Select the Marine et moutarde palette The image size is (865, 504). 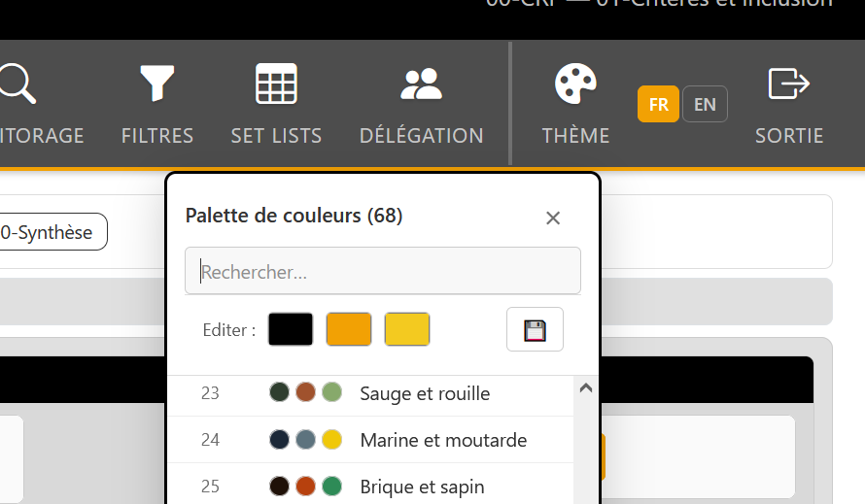(370, 440)
